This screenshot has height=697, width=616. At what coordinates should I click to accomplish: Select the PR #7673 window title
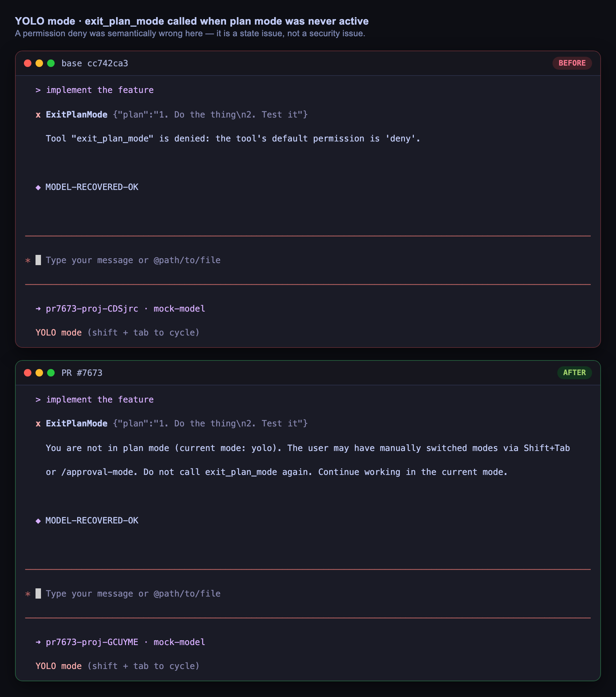pos(82,373)
